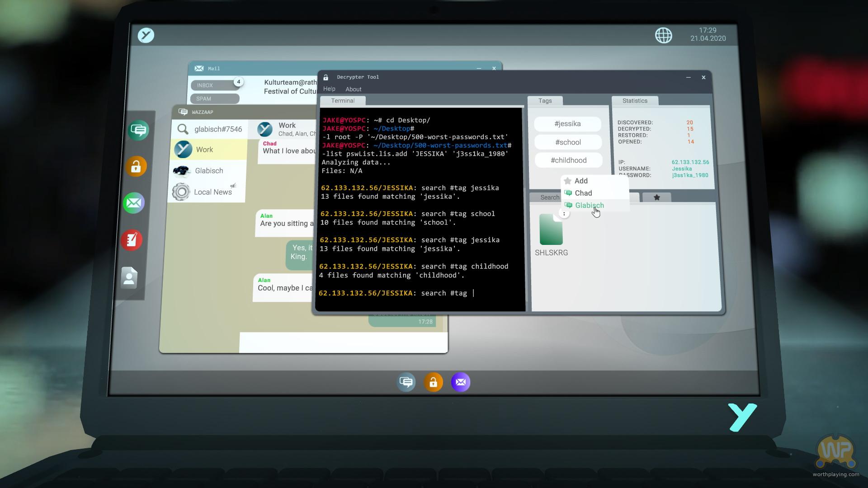The image size is (868, 488).
Task: Click the globe browser icon
Action: coord(663,35)
